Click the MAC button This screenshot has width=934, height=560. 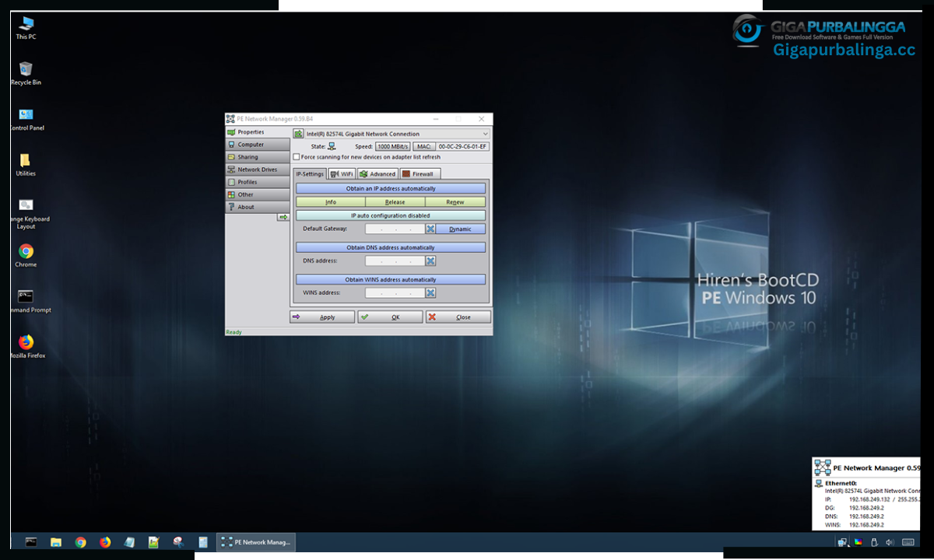click(423, 146)
